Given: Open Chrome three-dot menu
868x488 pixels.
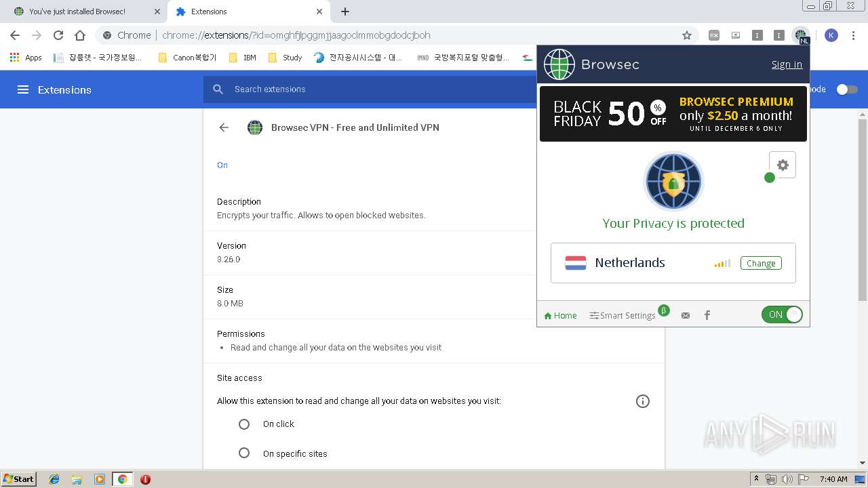Looking at the screenshot, I should (x=853, y=35).
